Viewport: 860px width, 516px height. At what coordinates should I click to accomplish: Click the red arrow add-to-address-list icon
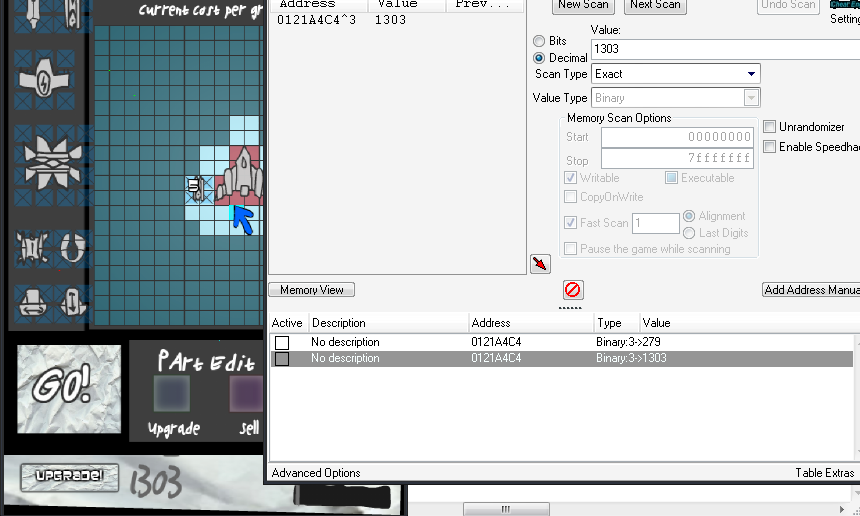pyautogui.click(x=540, y=264)
